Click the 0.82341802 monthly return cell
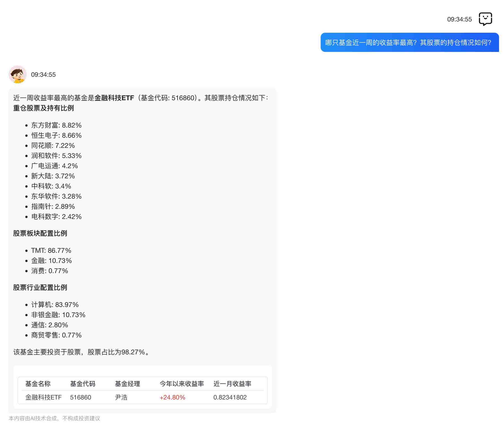This screenshot has width=504, height=432. point(230,397)
